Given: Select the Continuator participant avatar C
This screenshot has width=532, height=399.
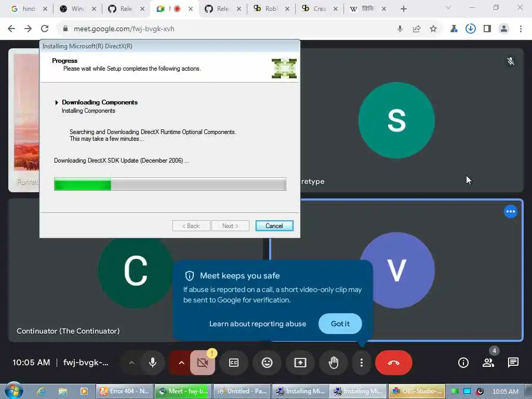Looking at the screenshot, I should pos(136,270).
